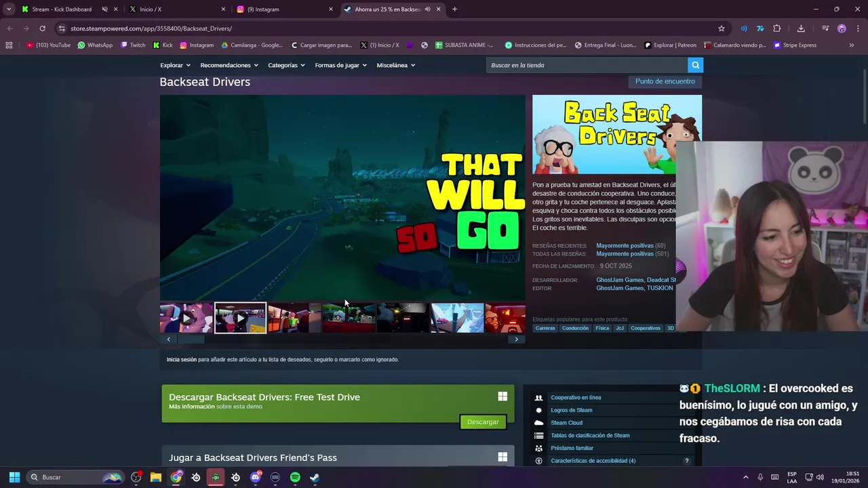Open the browser downloads icon

point(801,28)
